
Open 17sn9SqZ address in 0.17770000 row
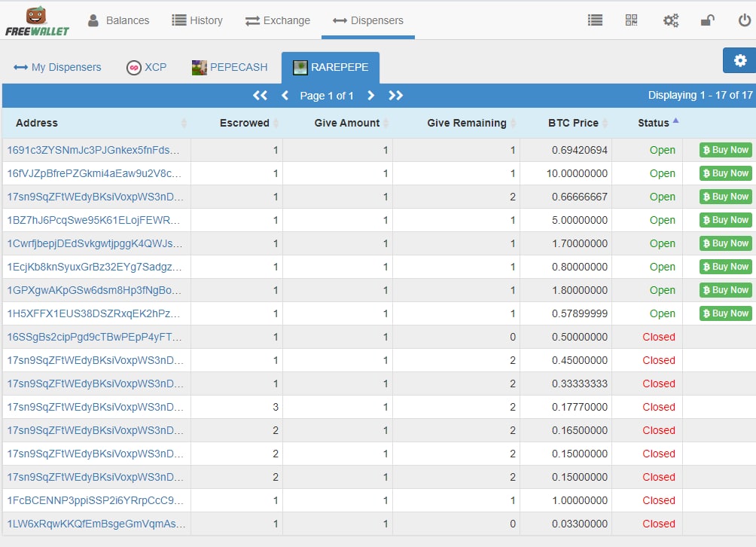coord(96,407)
